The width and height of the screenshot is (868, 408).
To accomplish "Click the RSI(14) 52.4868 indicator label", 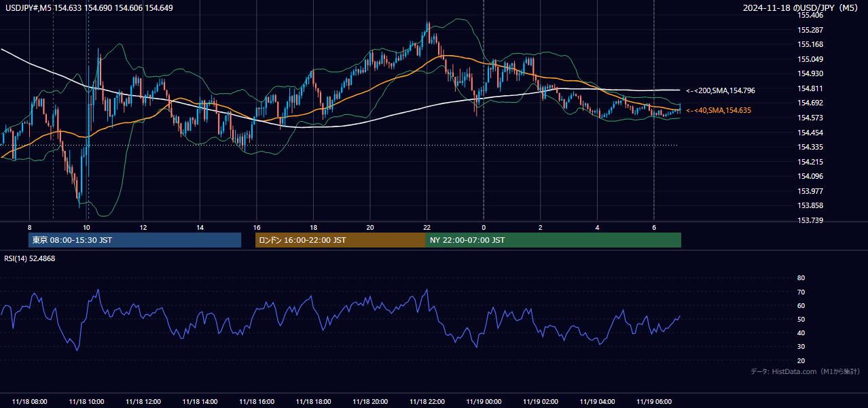I will (x=30, y=258).
